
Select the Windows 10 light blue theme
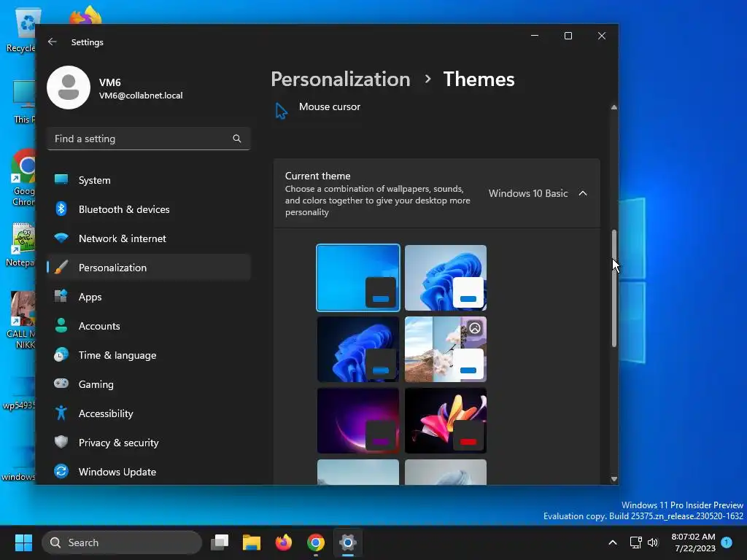tap(358, 278)
